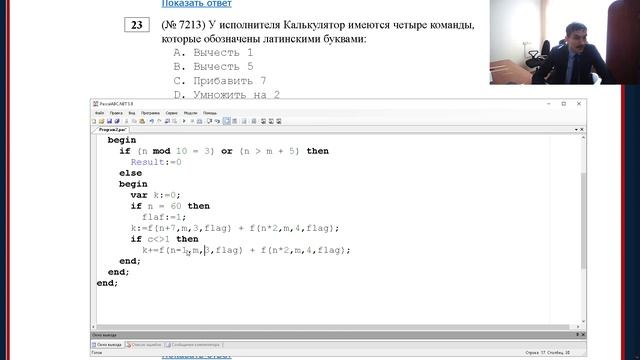Open the Программа menu

[150, 113]
